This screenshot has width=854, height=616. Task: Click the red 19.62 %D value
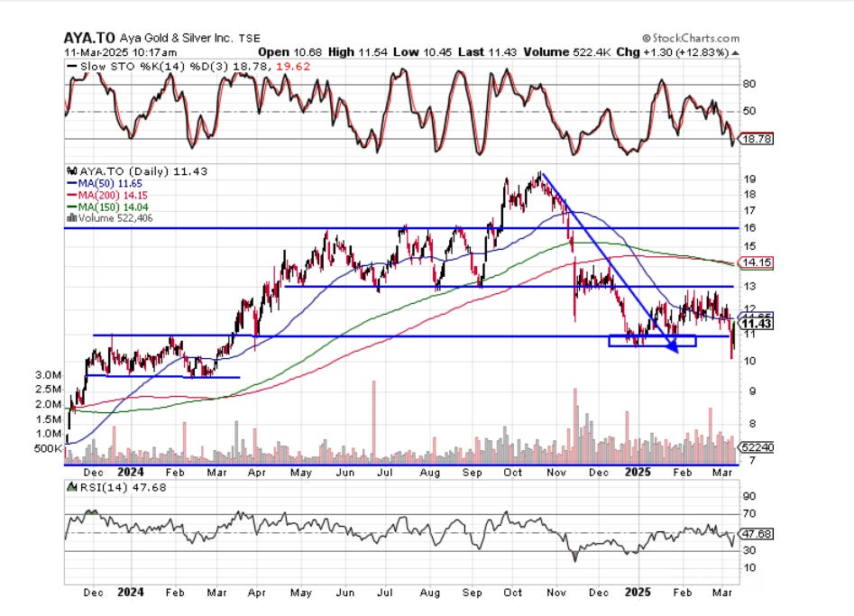(293, 67)
